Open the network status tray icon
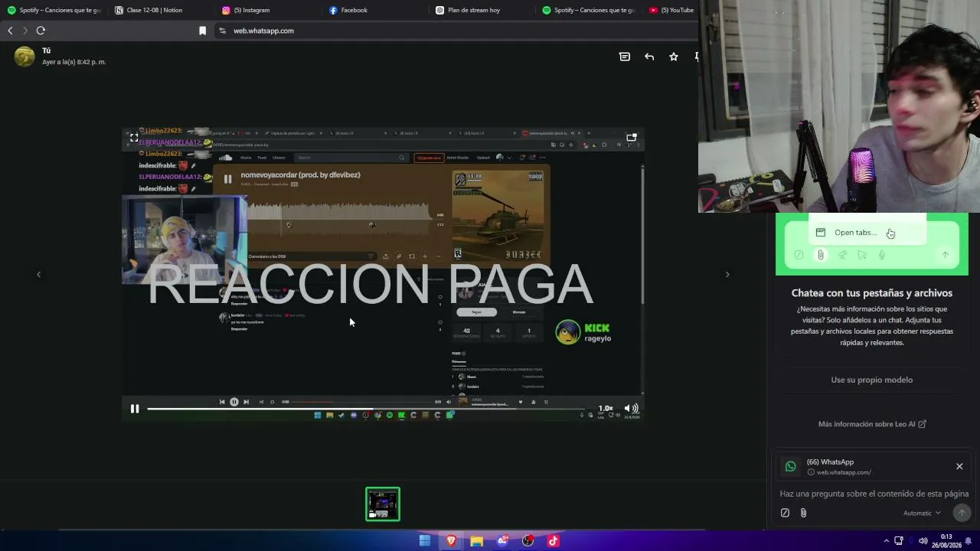This screenshot has width=980, height=551. coord(899,541)
